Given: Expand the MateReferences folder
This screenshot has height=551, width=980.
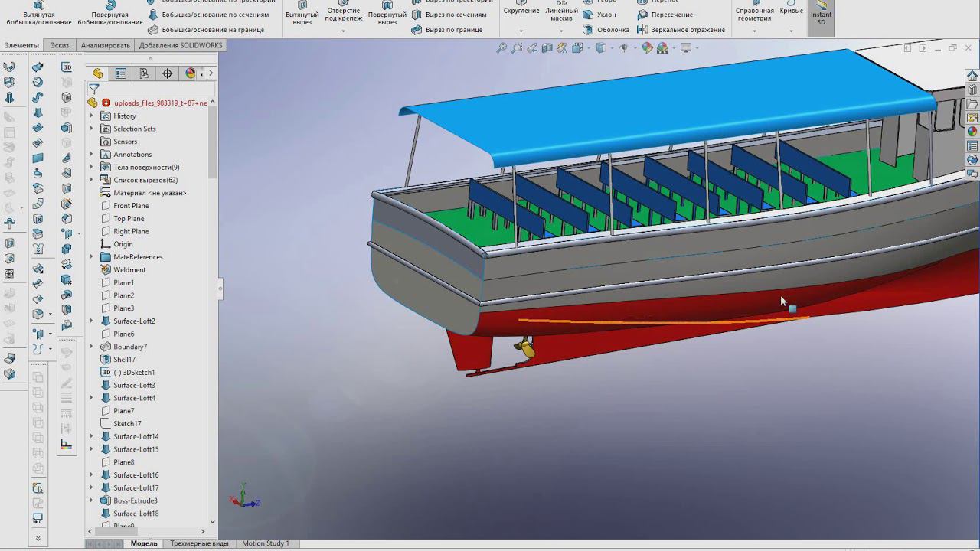Looking at the screenshot, I should click(x=92, y=257).
